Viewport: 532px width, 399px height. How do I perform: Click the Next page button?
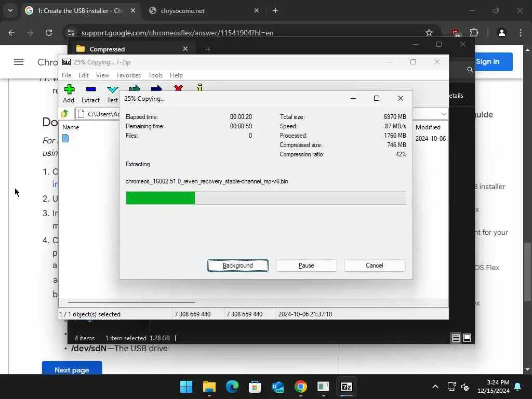pos(72,368)
